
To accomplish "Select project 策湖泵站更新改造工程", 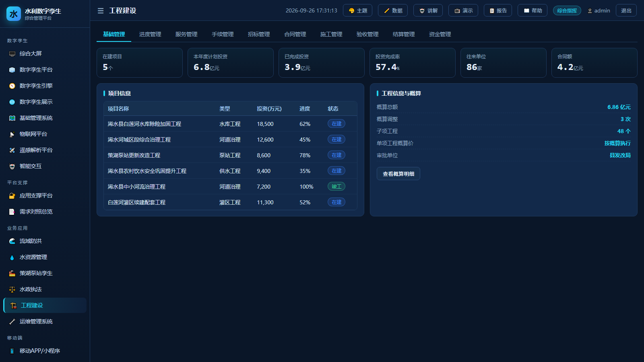I will pos(230,155).
